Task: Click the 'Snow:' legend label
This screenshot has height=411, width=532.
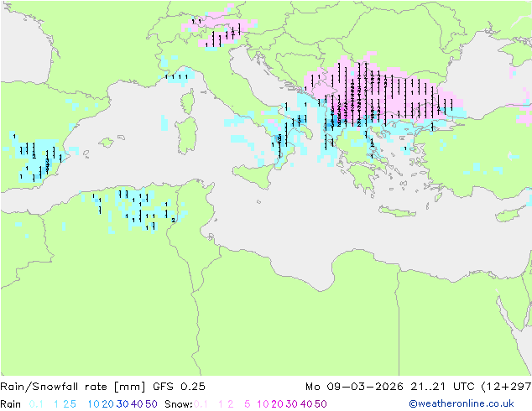Action: point(179,404)
